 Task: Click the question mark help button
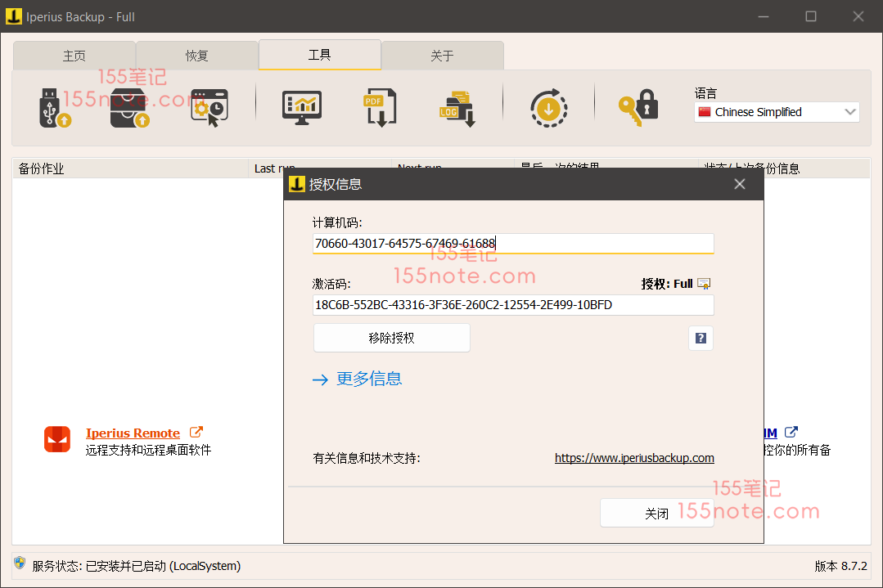(x=701, y=338)
